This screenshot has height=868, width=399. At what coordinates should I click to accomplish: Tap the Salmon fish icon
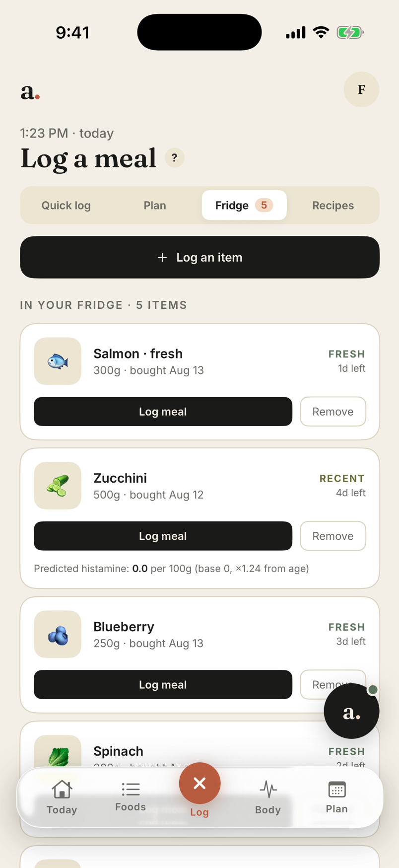click(x=58, y=361)
